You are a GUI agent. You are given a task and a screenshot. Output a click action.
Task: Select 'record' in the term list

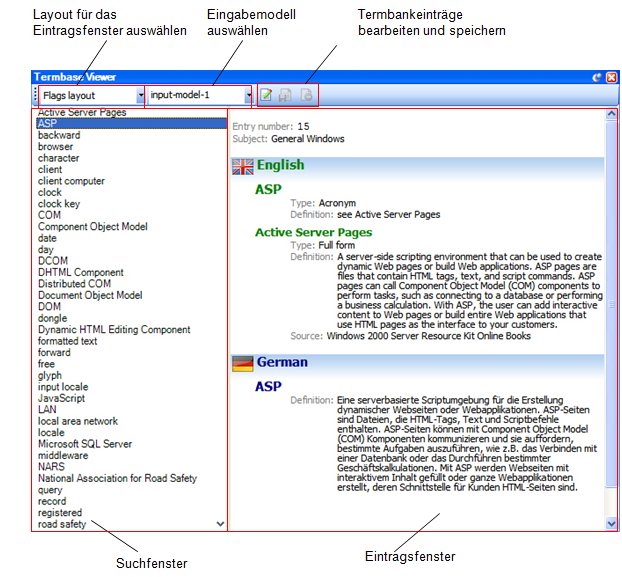coord(52,502)
